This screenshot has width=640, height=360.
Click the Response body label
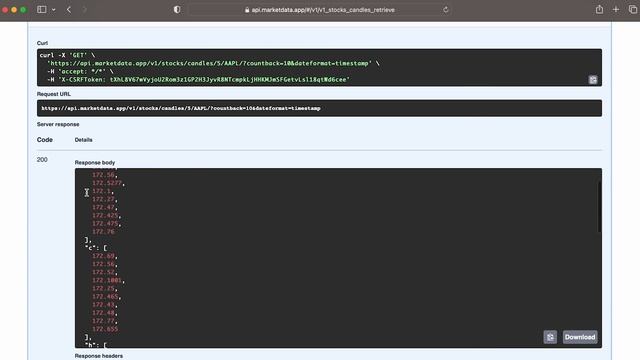95,162
